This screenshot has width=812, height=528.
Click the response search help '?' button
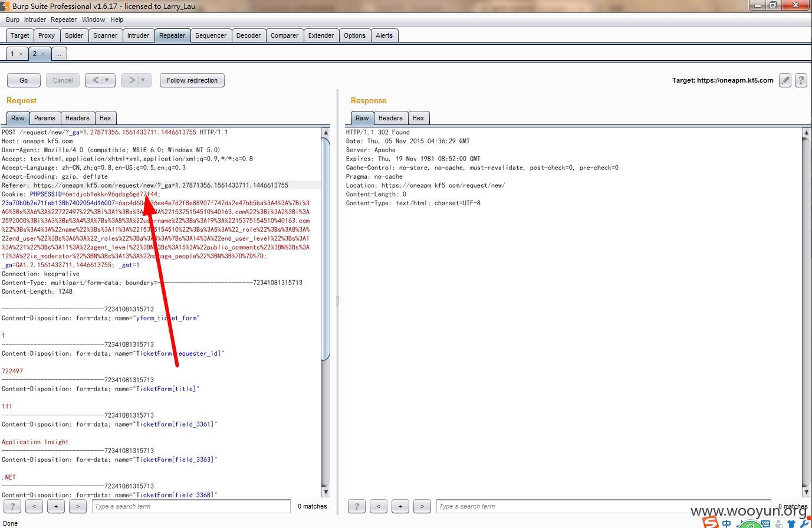(357, 506)
